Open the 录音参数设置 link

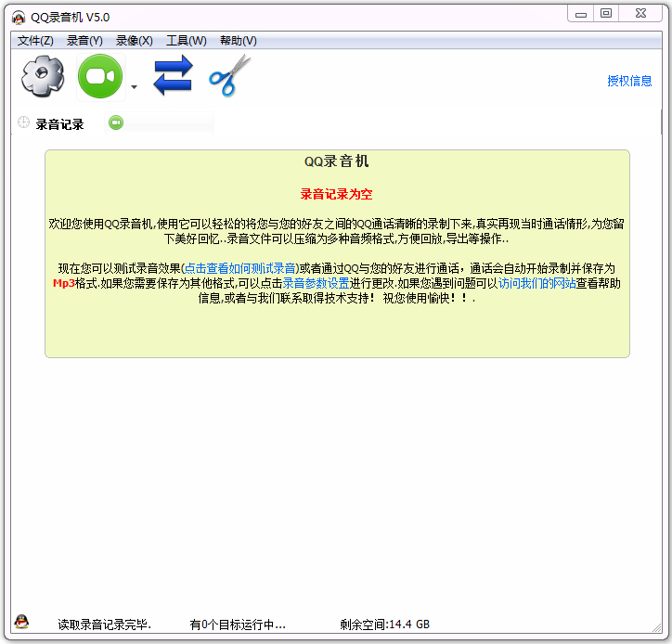pyautogui.click(x=316, y=283)
